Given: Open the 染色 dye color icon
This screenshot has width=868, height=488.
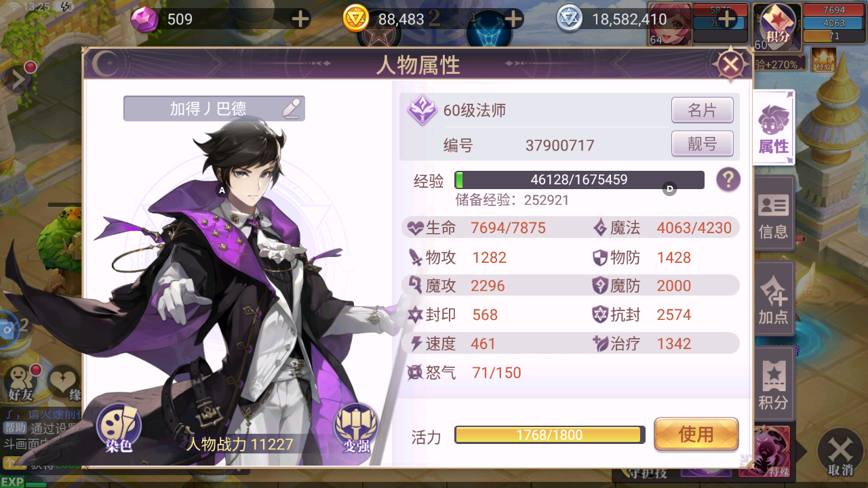Looking at the screenshot, I should (119, 428).
